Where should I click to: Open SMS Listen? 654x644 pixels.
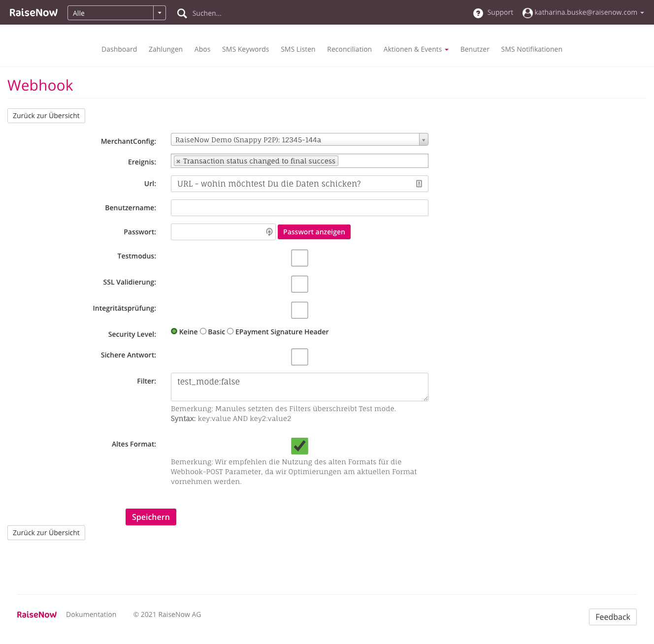(298, 49)
